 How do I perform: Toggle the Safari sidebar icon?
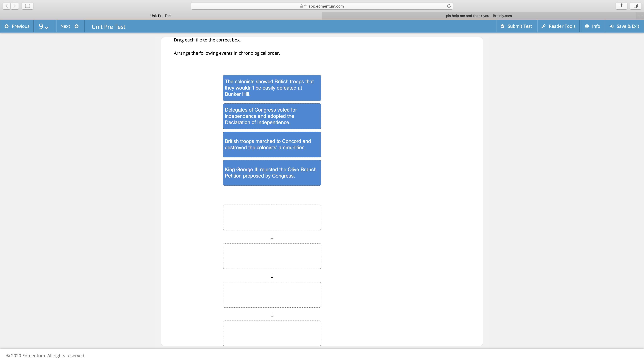tap(28, 6)
